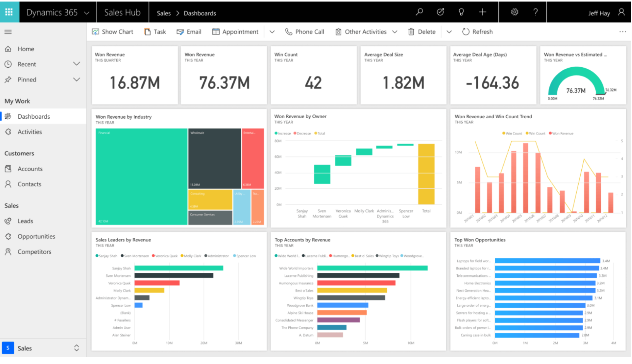Click the Task toolbar button
This screenshot has height=364, width=632.
(x=155, y=32)
